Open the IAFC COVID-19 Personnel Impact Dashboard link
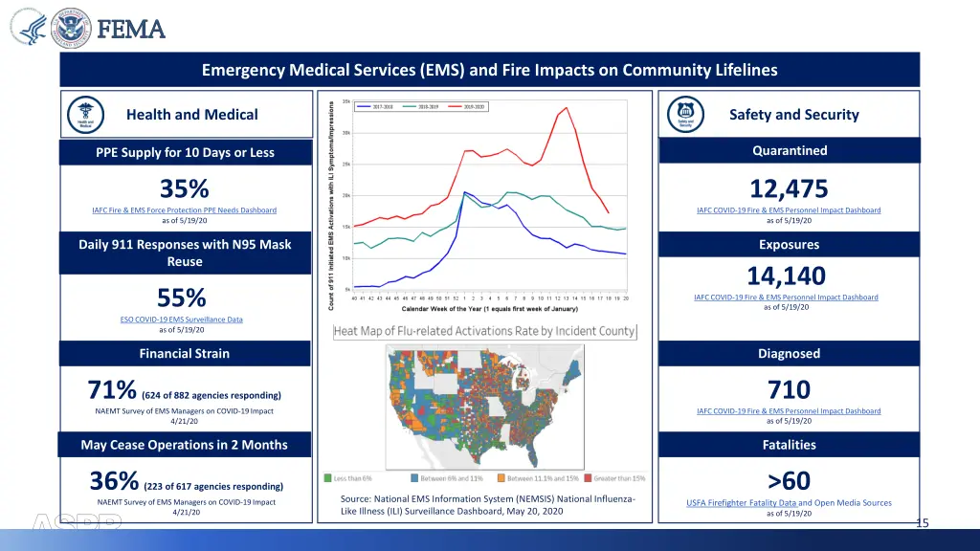980x551 pixels. (x=790, y=209)
